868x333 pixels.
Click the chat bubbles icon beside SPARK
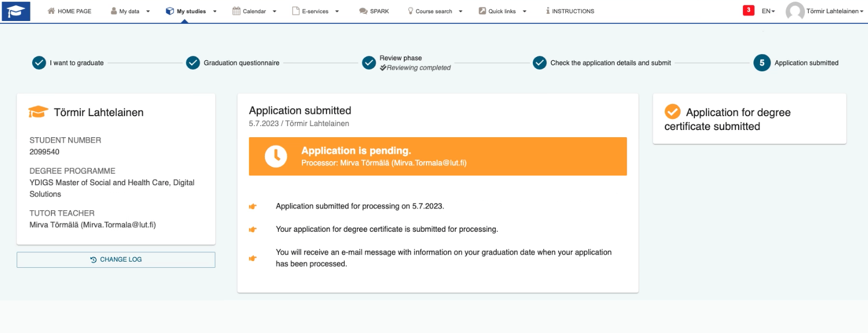[x=363, y=11]
